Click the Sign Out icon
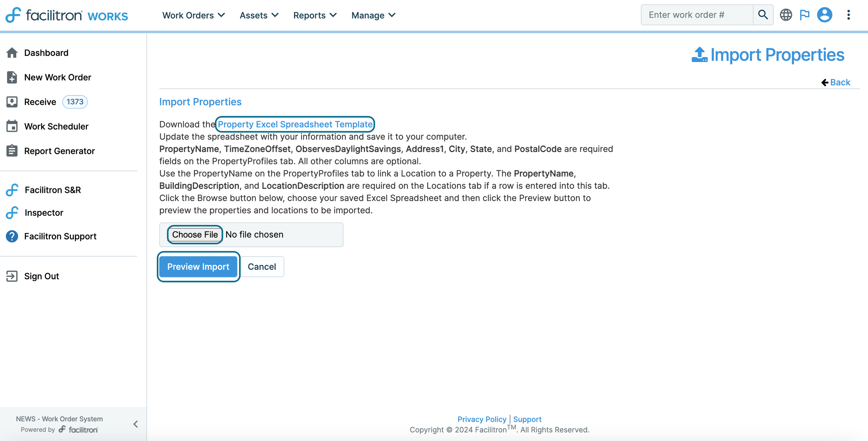Image resolution: width=868 pixels, height=441 pixels. click(x=12, y=276)
